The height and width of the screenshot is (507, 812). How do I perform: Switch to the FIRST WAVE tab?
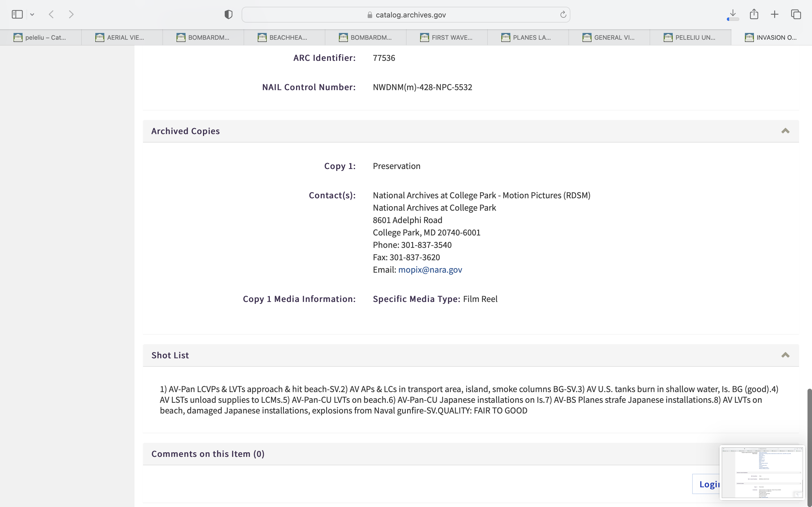pyautogui.click(x=447, y=37)
